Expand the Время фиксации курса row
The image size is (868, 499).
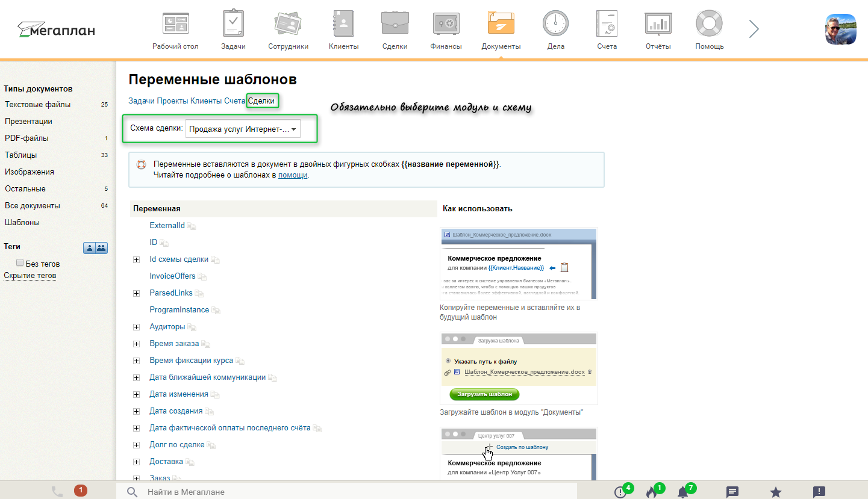(136, 361)
